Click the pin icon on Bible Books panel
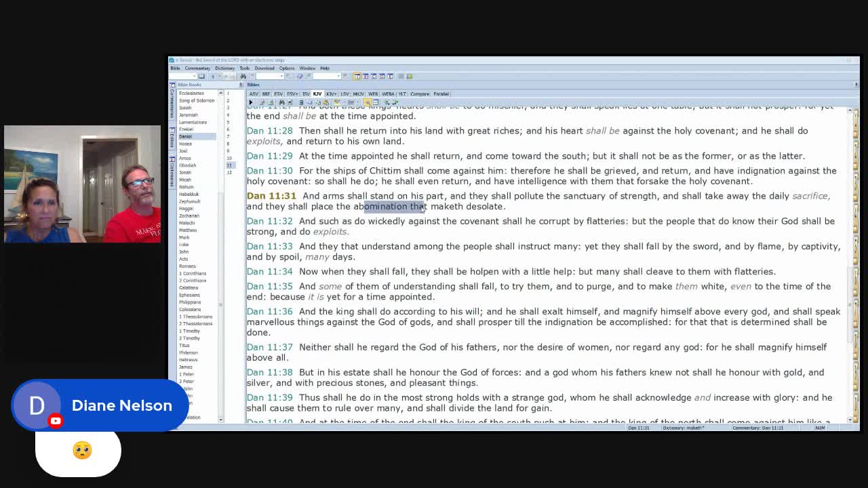The width and height of the screenshot is (868, 488). (241, 85)
